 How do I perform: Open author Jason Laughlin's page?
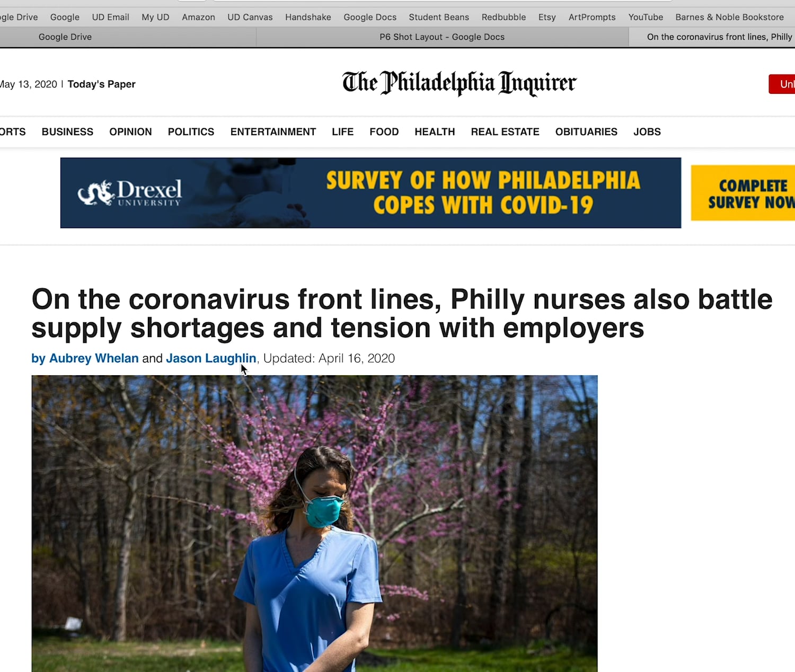point(211,358)
